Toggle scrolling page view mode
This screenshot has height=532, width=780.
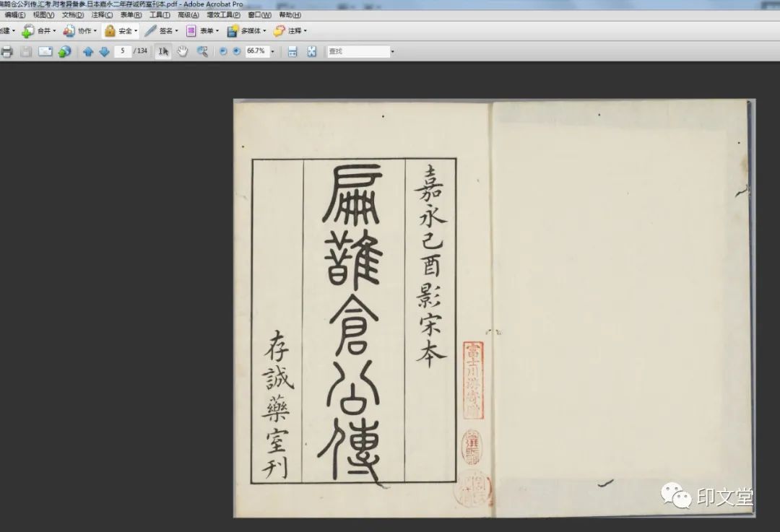(x=292, y=51)
